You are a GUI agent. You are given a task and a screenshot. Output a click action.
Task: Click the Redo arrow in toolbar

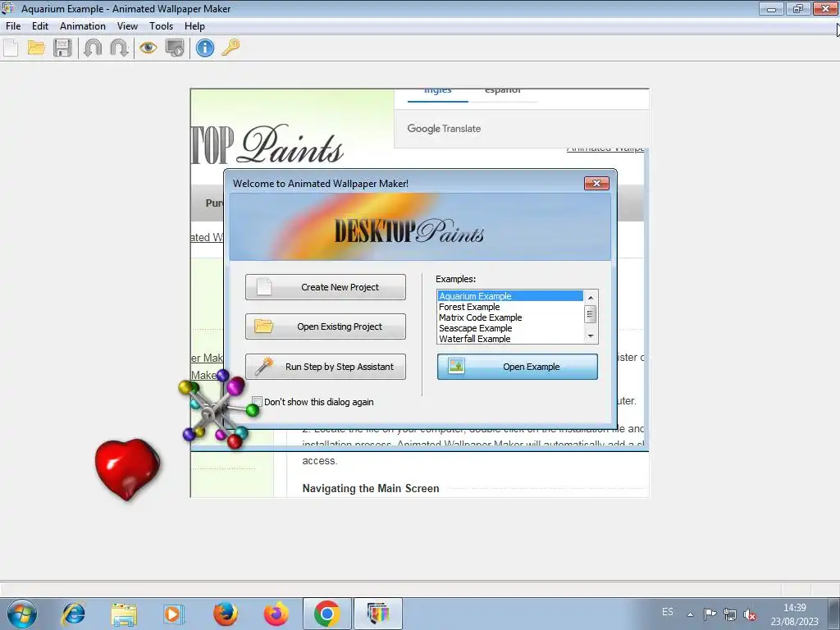coord(119,48)
